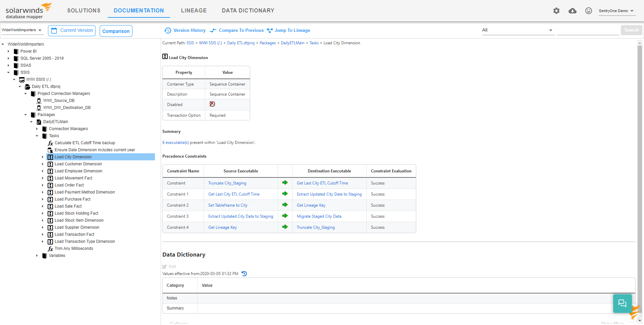The height and width of the screenshot is (325, 644).
Task: Collapse the SSIS tree node
Action: [8, 72]
